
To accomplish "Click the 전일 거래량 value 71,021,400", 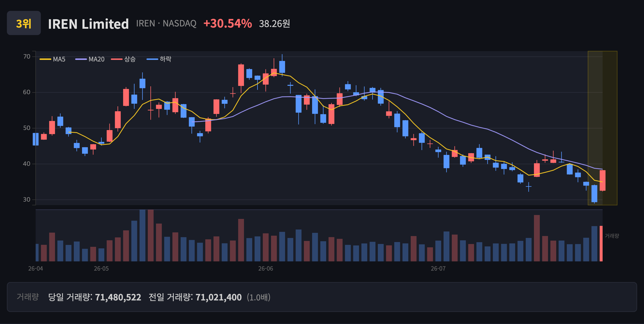I will click(219, 297).
